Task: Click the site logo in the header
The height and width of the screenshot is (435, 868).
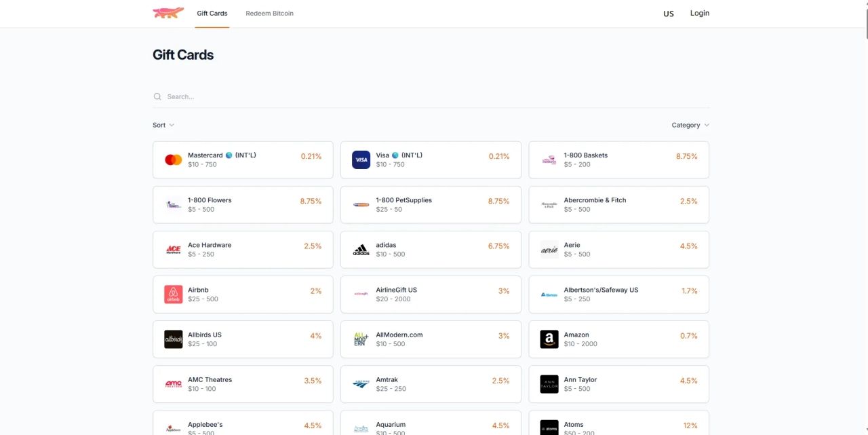Action: point(167,13)
